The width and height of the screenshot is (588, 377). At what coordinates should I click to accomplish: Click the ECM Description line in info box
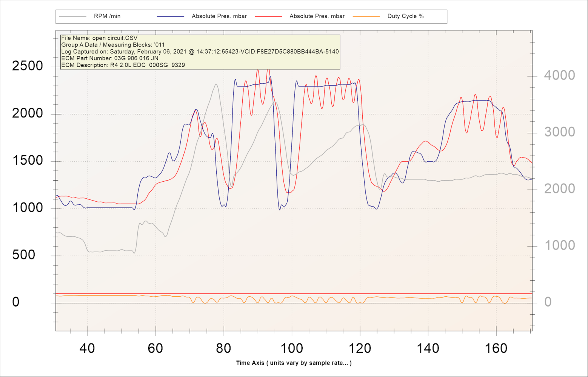(x=123, y=65)
